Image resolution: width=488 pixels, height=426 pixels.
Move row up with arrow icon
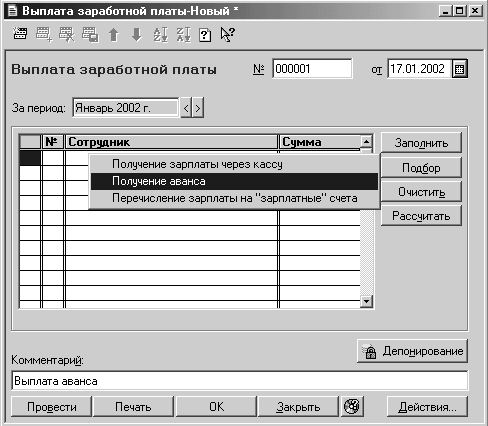click(114, 34)
